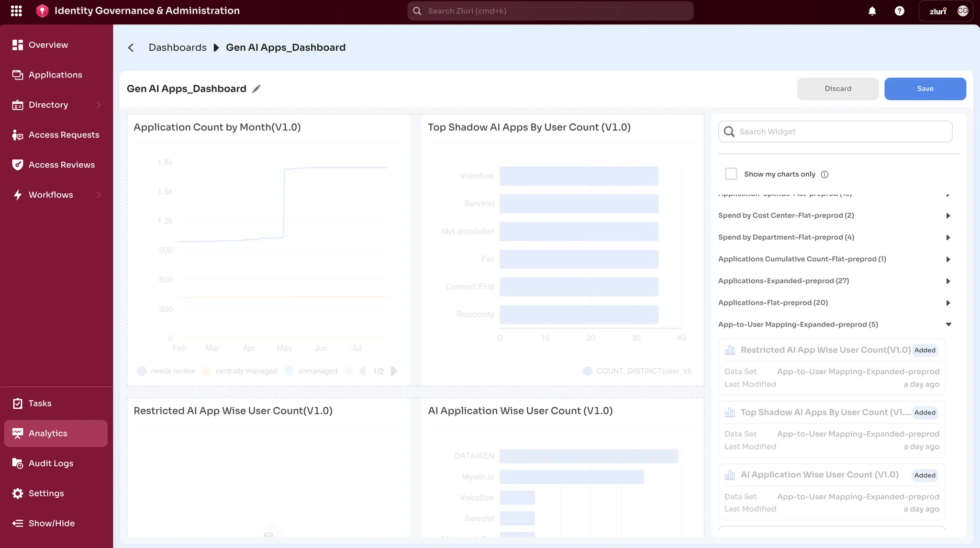
Task: Toggle centrally managed legend series
Action: (x=240, y=371)
